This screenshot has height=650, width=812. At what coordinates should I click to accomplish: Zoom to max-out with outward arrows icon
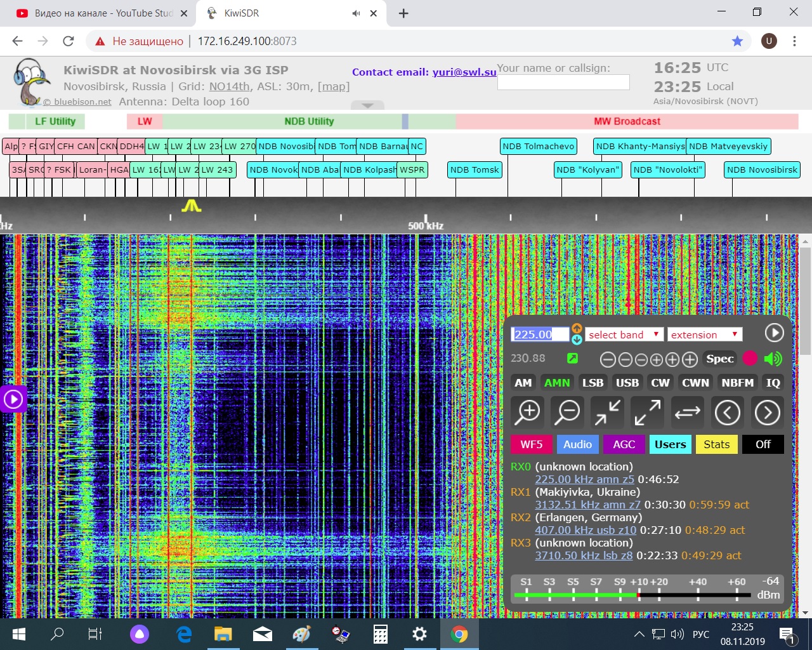(x=647, y=413)
